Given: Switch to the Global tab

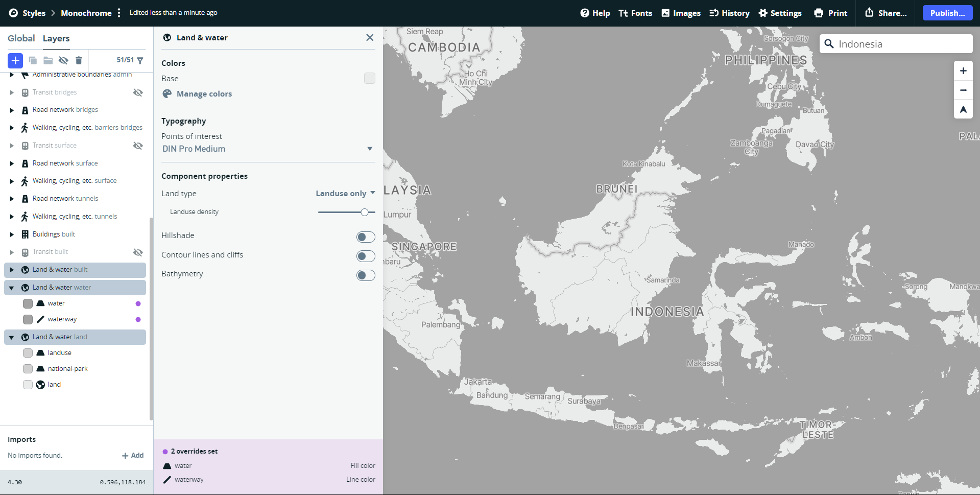Looking at the screenshot, I should 21,38.
